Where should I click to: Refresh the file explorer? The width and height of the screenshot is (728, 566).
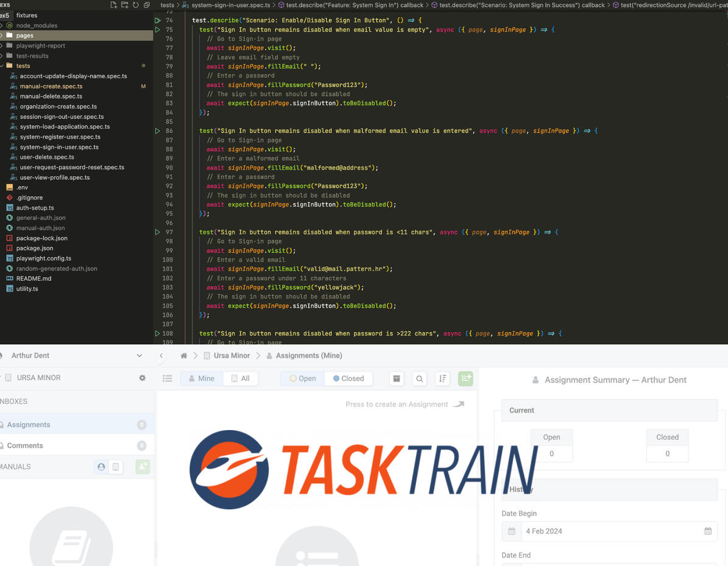[x=135, y=5]
